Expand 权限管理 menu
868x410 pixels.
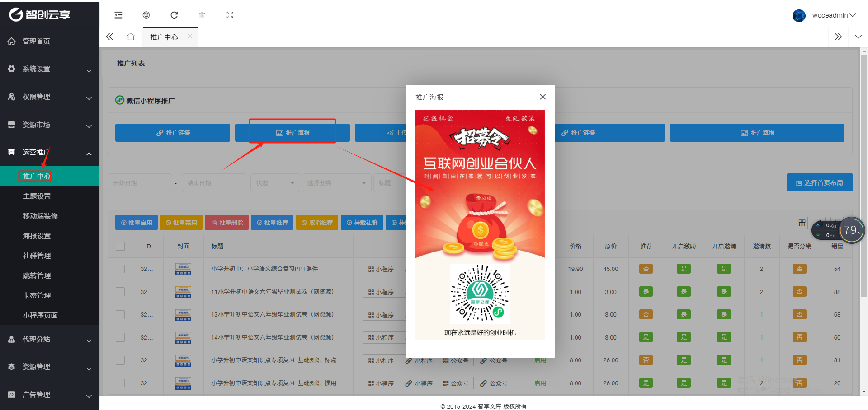50,97
